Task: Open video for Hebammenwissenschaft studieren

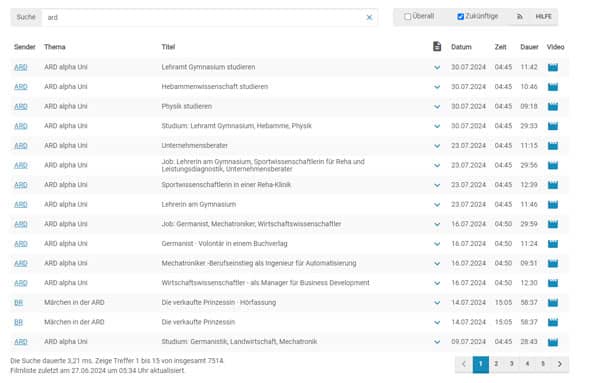Action: 553,87
